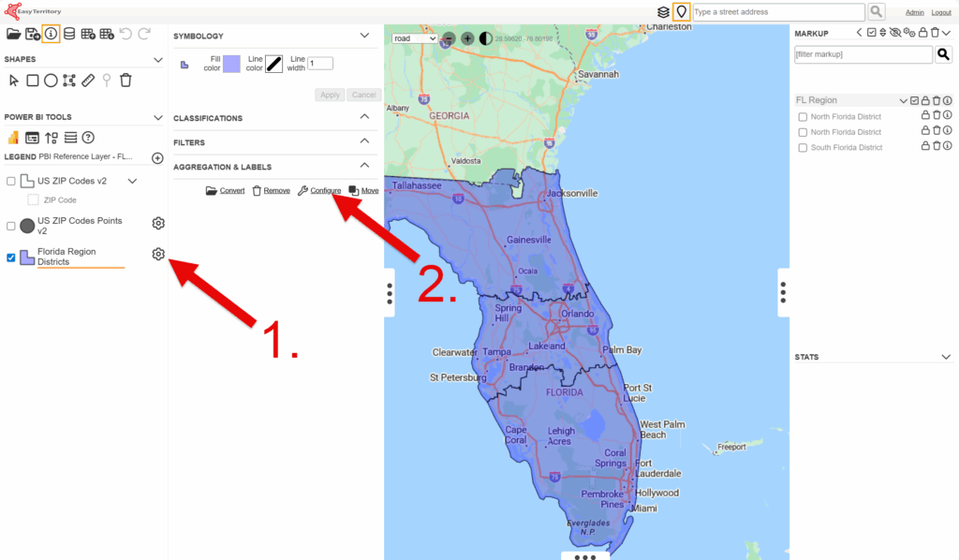Select the rectangle shape tool
The width and height of the screenshot is (959, 560).
32,81
